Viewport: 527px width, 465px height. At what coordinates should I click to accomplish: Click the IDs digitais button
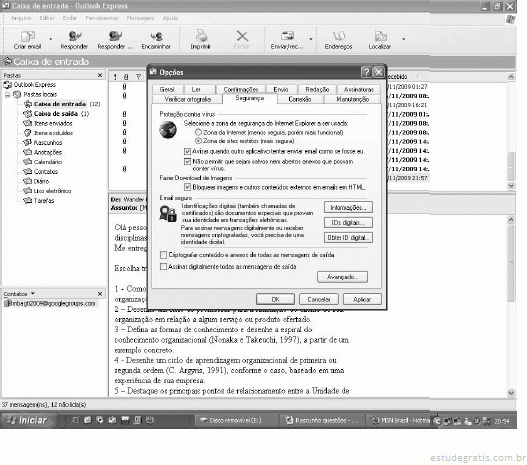pos(348,222)
